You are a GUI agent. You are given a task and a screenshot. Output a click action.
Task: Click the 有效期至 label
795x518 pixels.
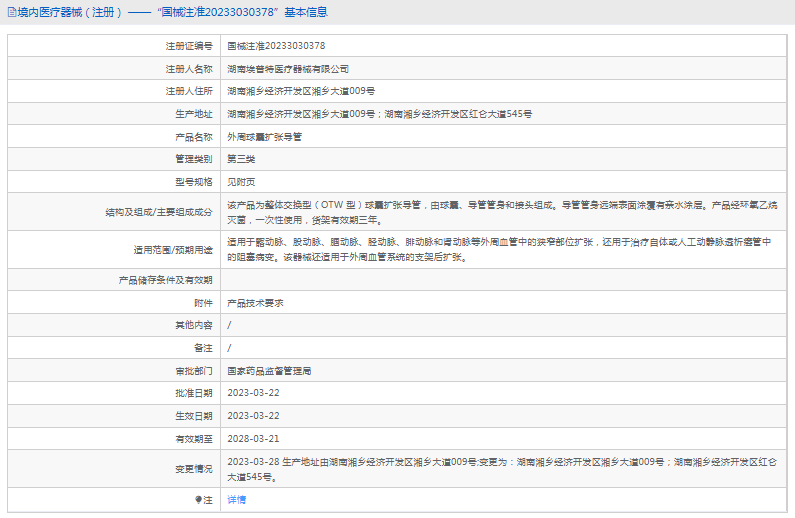click(x=194, y=439)
